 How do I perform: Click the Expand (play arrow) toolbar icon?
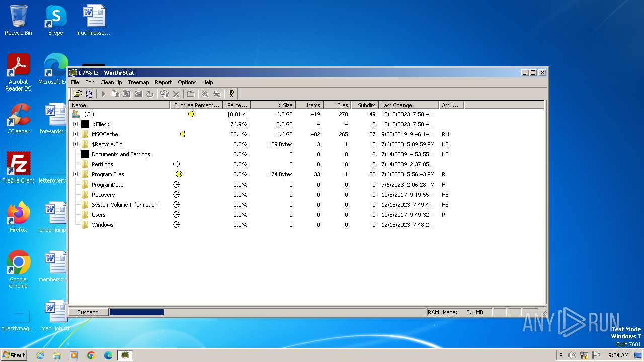point(104,94)
